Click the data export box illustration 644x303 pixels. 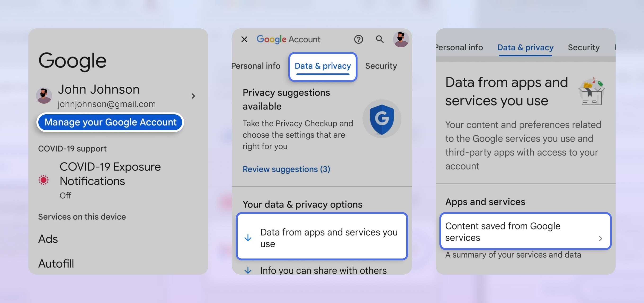[591, 93]
